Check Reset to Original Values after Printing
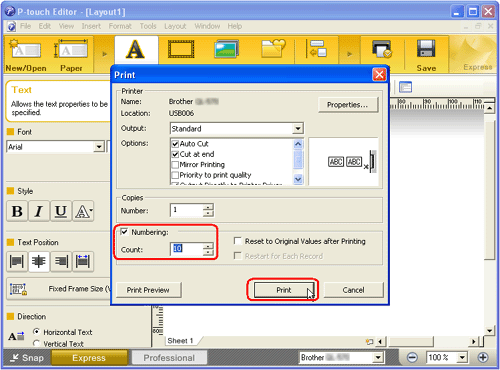Image resolution: width=500 pixels, height=370 pixels. point(238,241)
